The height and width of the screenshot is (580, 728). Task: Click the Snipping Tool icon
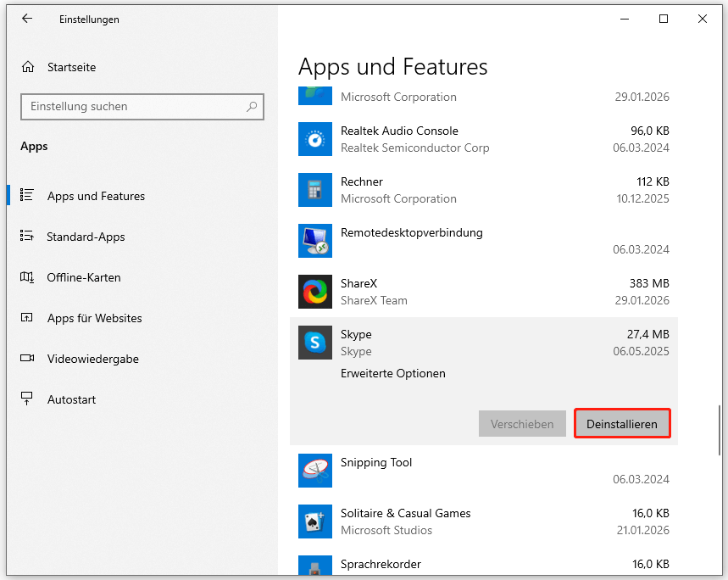(315, 471)
